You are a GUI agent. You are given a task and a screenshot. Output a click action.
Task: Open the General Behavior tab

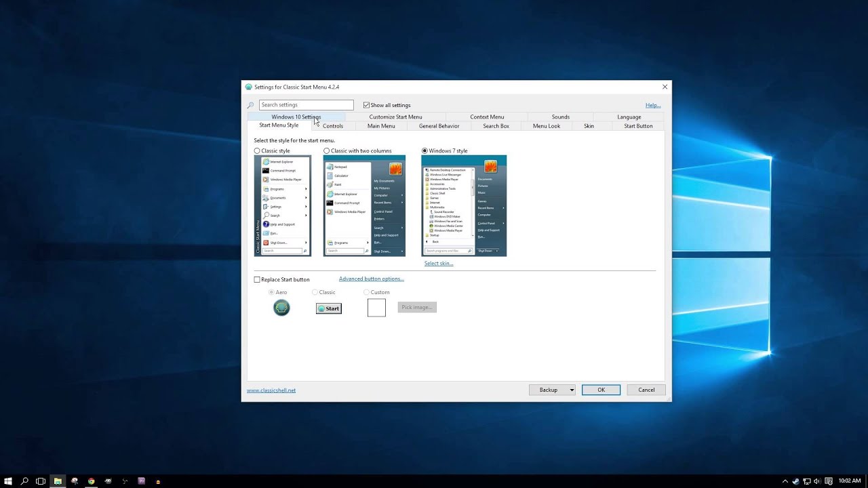[439, 126]
